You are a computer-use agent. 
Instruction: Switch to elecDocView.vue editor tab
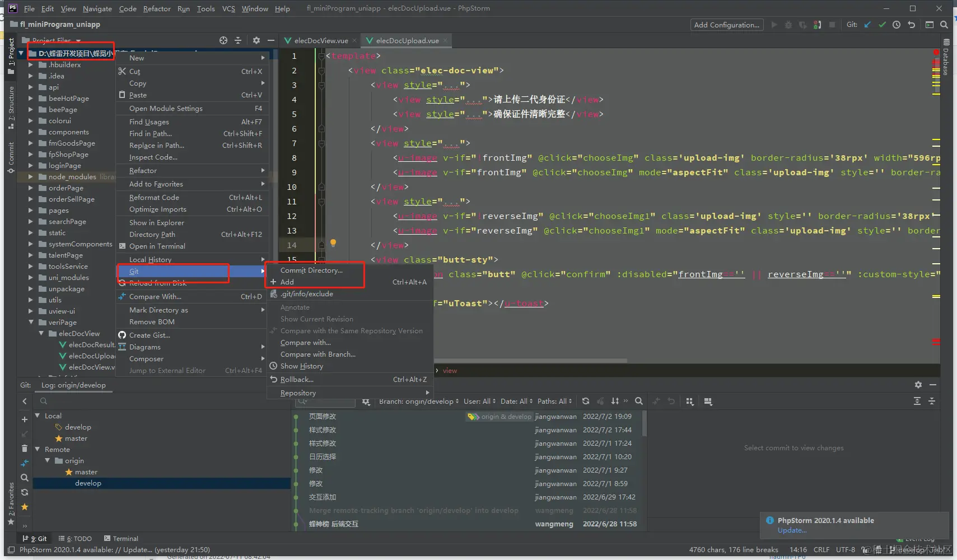[320, 40]
